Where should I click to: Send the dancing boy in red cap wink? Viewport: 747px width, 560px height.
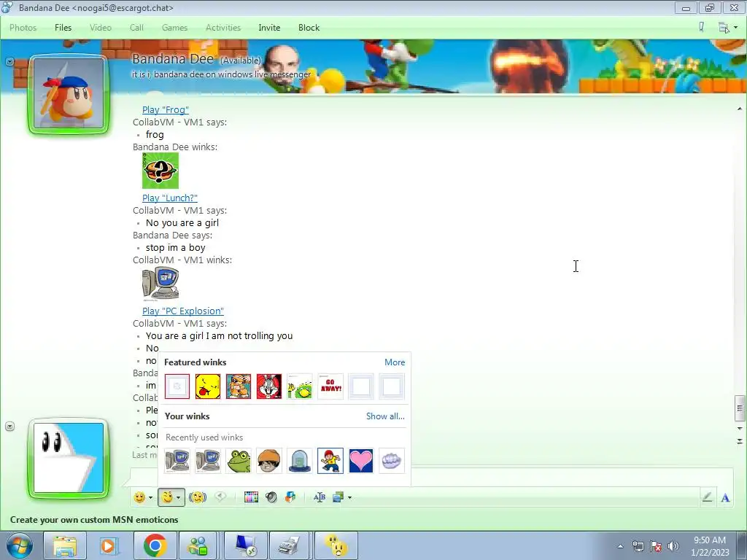coord(330,461)
